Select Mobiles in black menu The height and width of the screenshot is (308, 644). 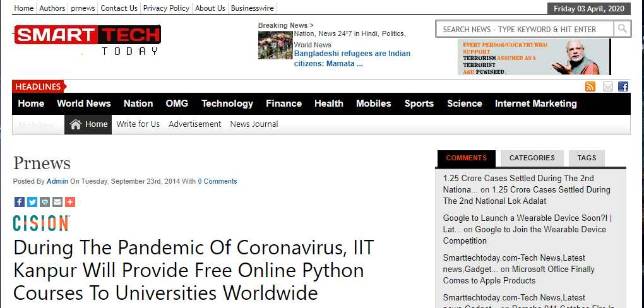(x=374, y=104)
